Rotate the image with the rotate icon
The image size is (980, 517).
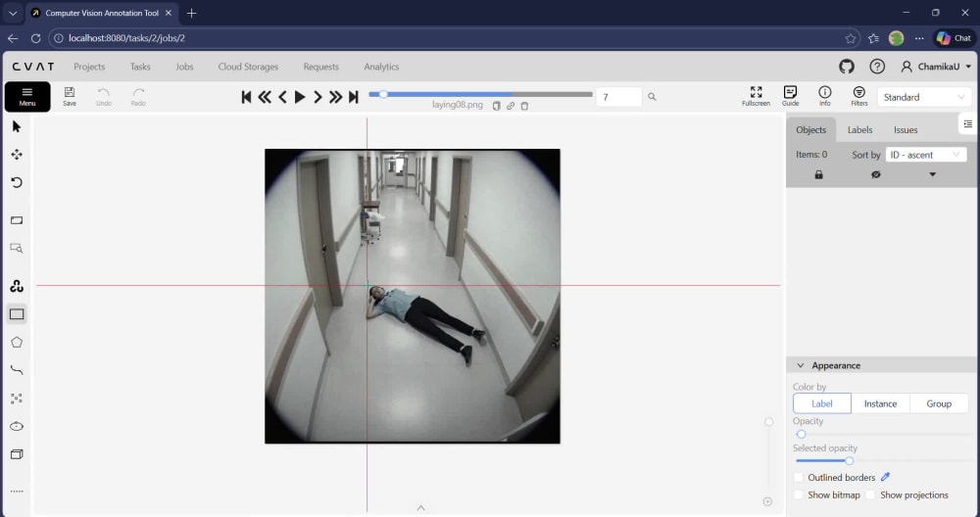coord(17,182)
